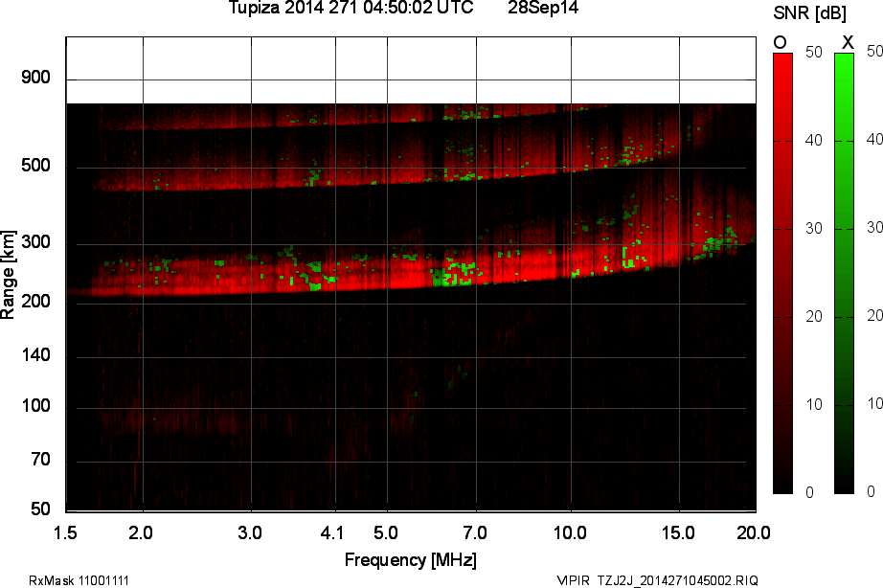The image size is (883, 588).
Task: Click the green X-mode SNR color bar
Action: pyautogui.click(x=844, y=274)
